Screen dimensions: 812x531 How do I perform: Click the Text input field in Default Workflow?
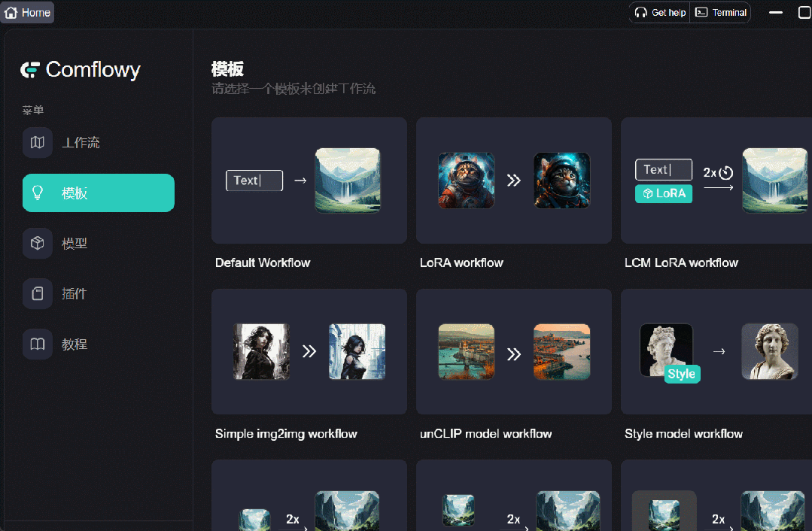coord(254,181)
